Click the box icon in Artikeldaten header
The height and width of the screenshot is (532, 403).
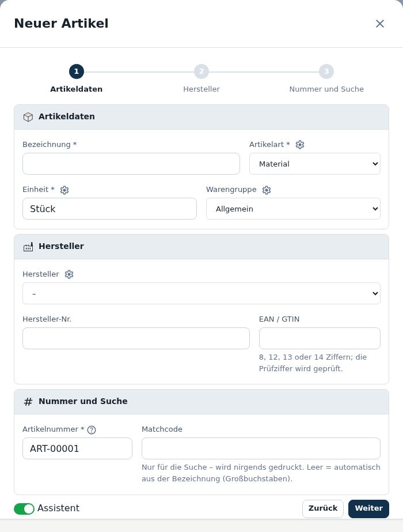click(28, 116)
